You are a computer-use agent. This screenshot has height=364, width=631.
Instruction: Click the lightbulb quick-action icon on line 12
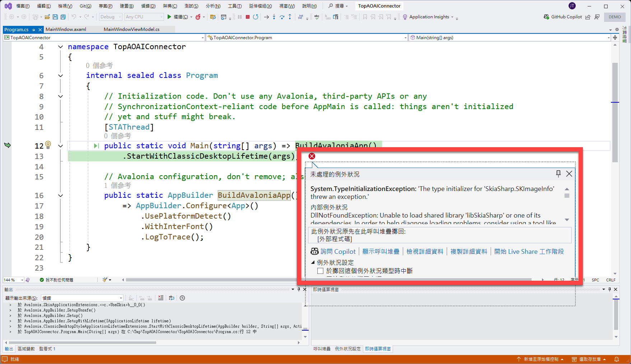coord(48,145)
